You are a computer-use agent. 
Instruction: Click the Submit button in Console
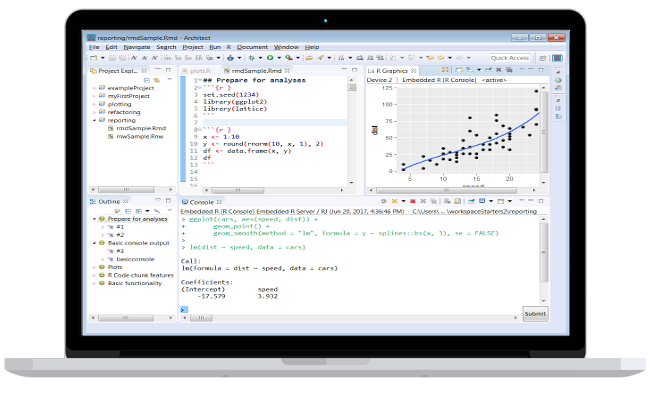pos(535,314)
